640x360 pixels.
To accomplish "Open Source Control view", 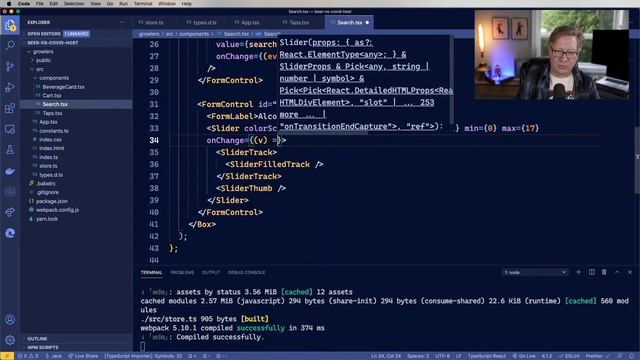I will (x=10, y=66).
